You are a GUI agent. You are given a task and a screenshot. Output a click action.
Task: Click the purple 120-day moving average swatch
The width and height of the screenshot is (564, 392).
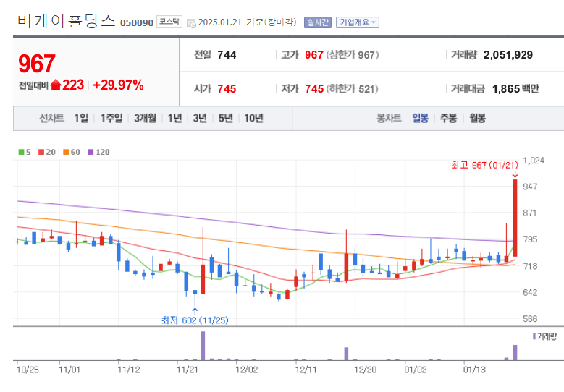click(91, 152)
